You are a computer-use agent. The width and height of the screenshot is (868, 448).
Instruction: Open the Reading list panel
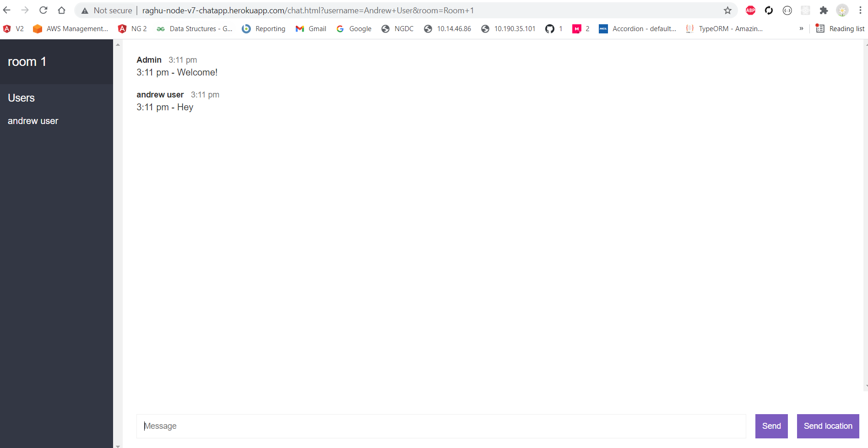[840, 28]
